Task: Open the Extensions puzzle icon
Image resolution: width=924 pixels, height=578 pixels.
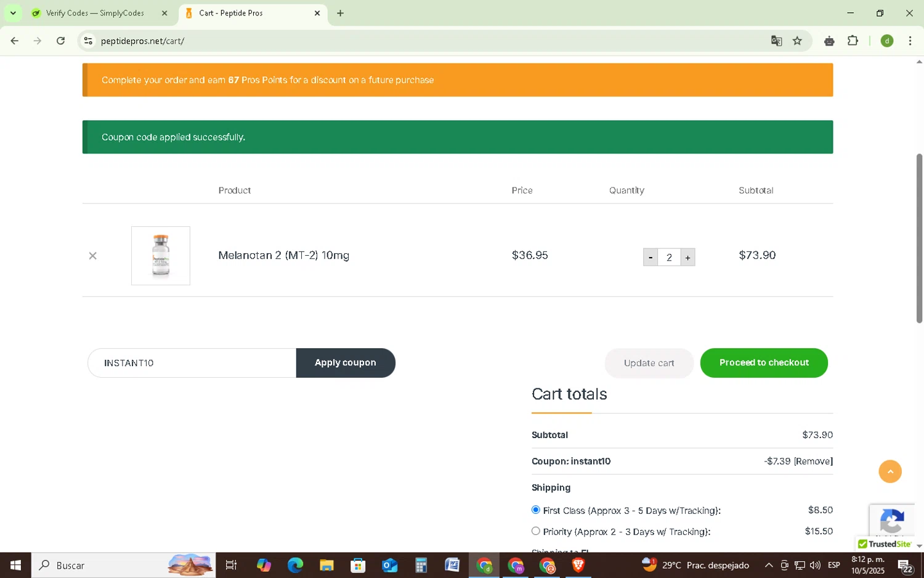Action: click(x=853, y=41)
